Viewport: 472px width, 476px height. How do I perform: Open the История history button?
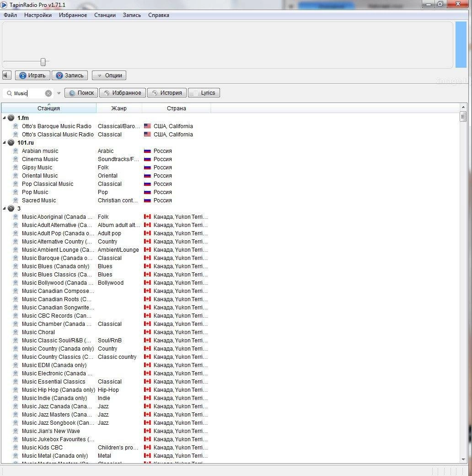pyautogui.click(x=167, y=92)
